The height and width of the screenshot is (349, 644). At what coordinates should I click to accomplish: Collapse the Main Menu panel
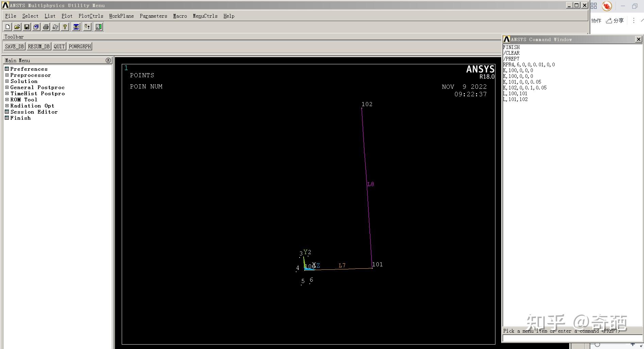108,60
